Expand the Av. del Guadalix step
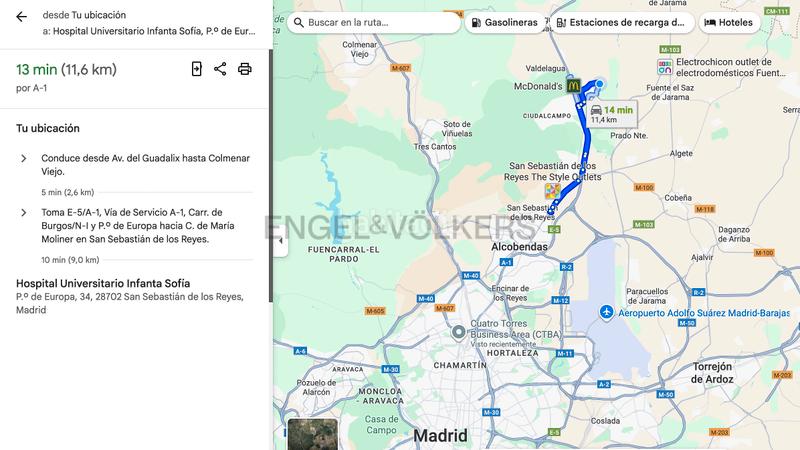Image resolution: width=800 pixels, height=450 pixels. coord(23,159)
